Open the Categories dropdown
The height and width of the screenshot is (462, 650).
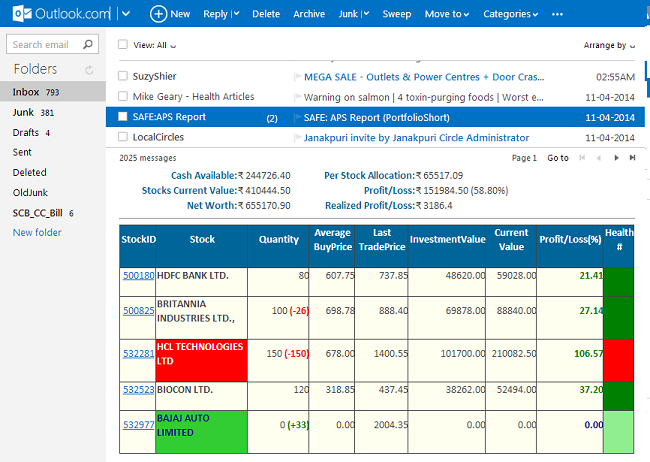[x=511, y=14]
